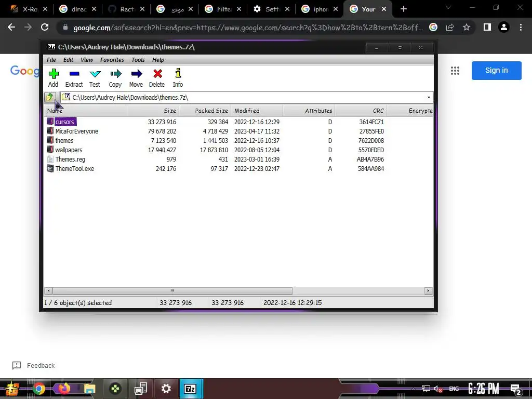
Task: Click modified date 2023-04-17 11:32
Action: (x=257, y=131)
